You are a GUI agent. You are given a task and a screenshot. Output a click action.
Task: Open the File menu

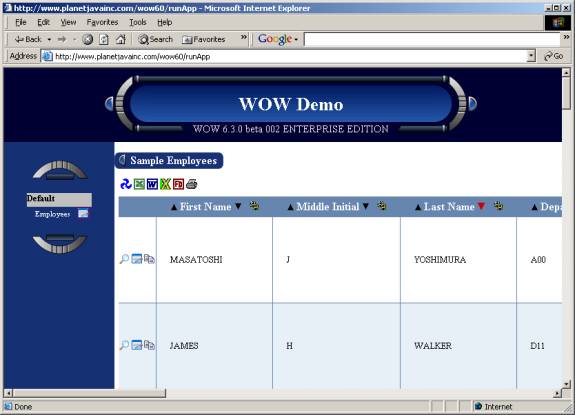21,22
